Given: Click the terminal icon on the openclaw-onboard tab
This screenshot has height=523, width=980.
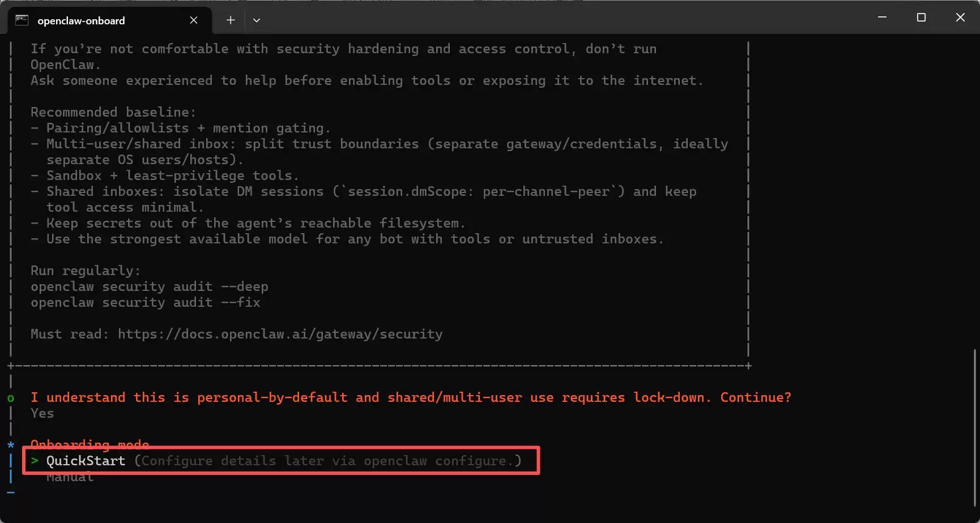Looking at the screenshot, I should [x=22, y=20].
